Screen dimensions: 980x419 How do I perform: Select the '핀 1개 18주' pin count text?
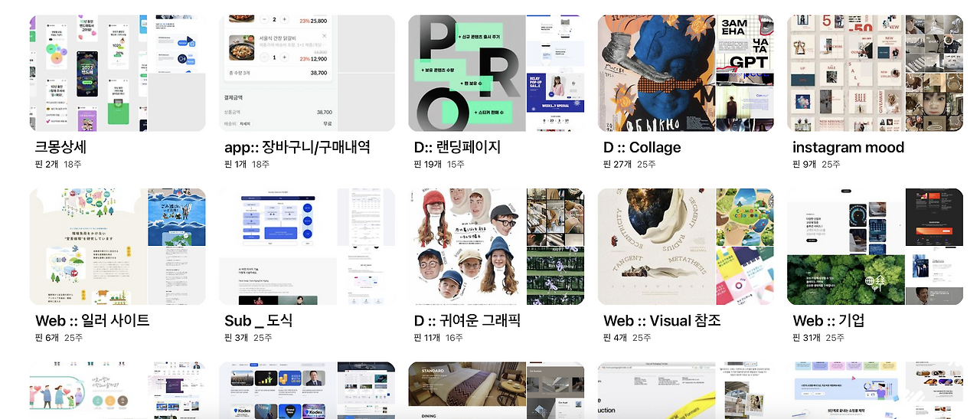click(247, 164)
